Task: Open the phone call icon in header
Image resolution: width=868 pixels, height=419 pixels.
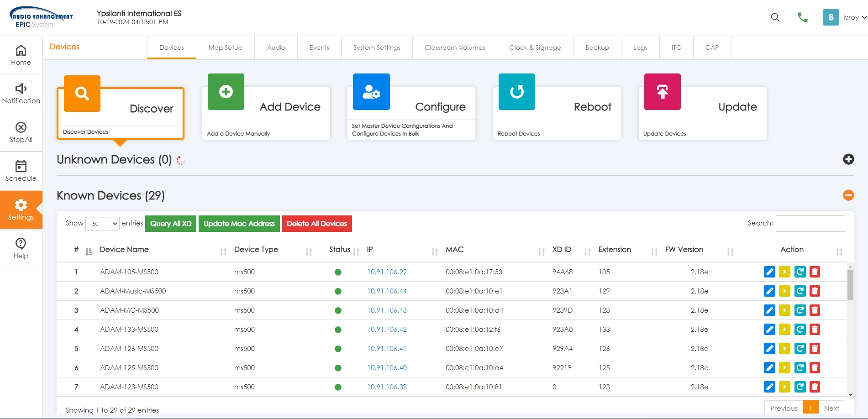Action: [x=802, y=17]
